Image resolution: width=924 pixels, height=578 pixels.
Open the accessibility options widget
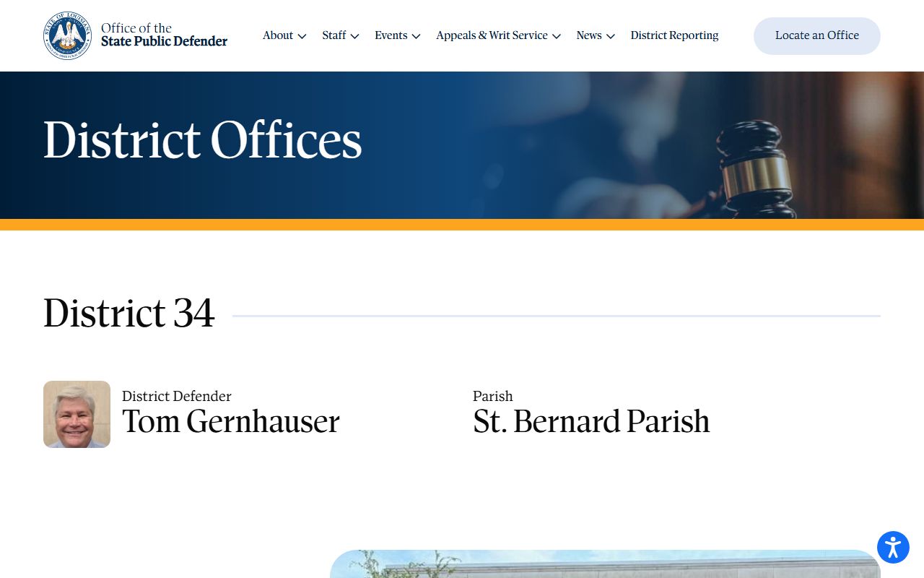pos(893,547)
